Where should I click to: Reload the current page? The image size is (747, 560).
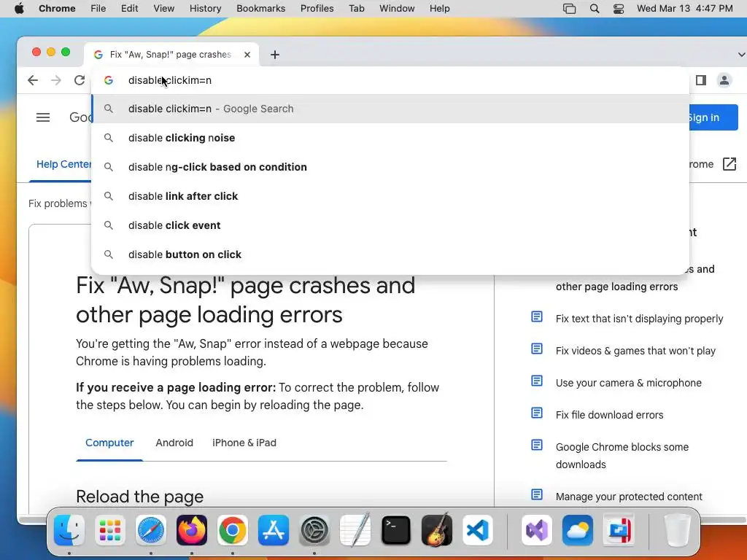click(79, 80)
